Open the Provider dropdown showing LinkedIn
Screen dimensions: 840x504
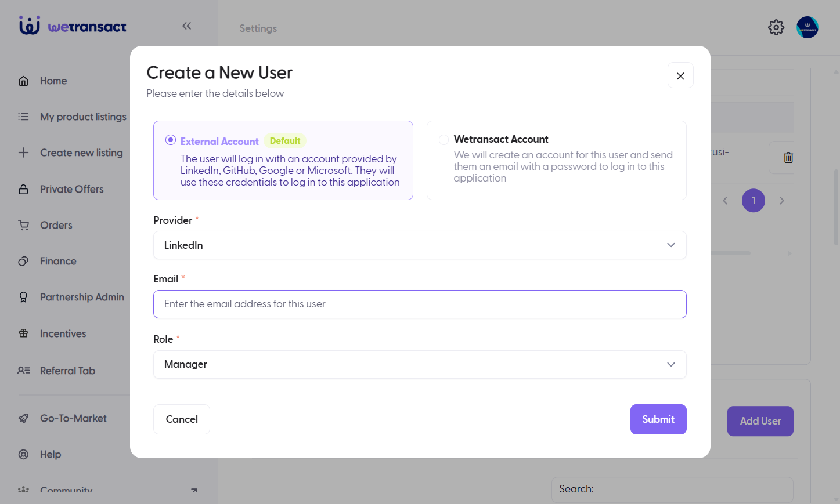(420, 245)
